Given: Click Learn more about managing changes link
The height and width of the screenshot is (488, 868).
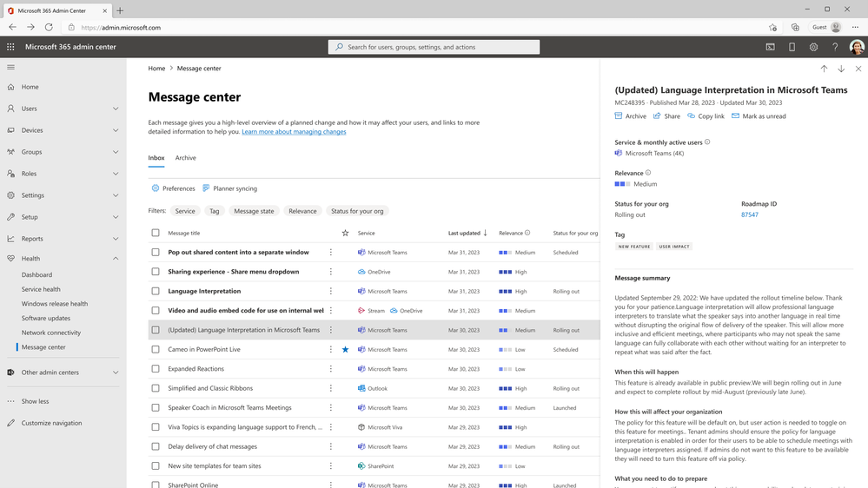Looking at the screenshot, I should [x=294, y=132].
